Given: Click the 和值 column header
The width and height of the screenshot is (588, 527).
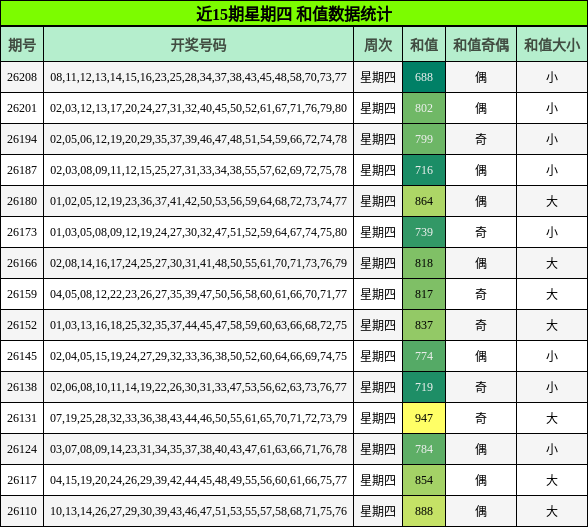Looking at the screenshot, I should pyautogui.click(x=424, y=45).
